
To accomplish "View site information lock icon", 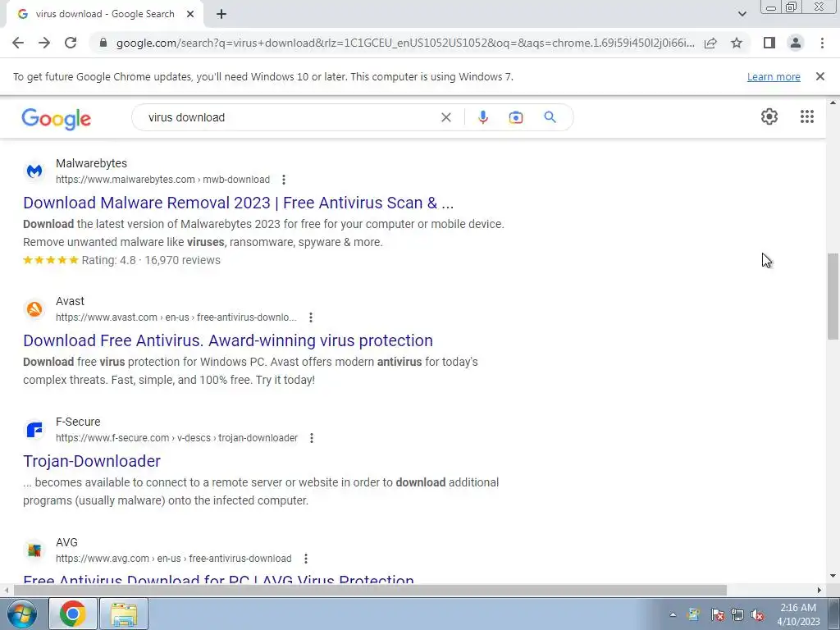I will 103,43.
